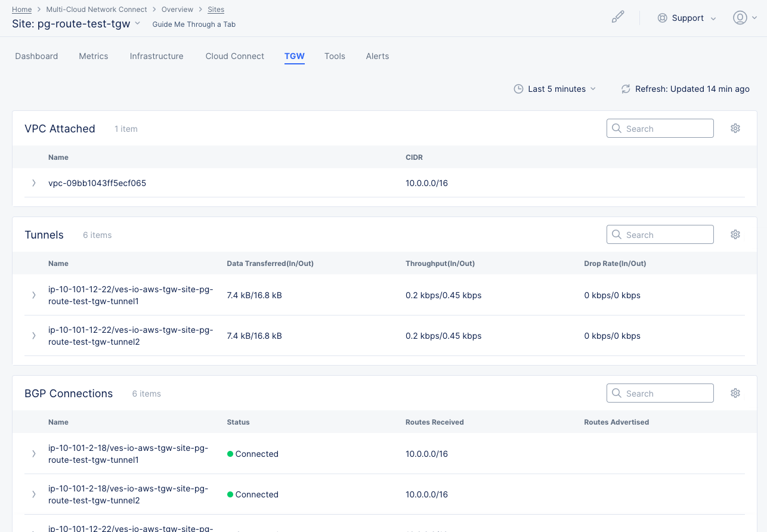Go to Sites breadcrumb link
Viewport: 767px width, 532px height.
[x=216, y=10]
